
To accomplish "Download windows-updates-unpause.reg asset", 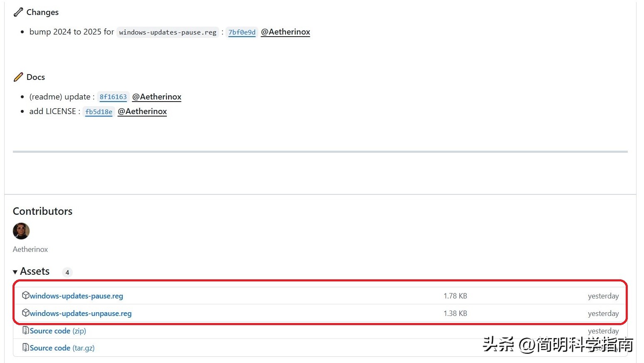I will (81, 313).
